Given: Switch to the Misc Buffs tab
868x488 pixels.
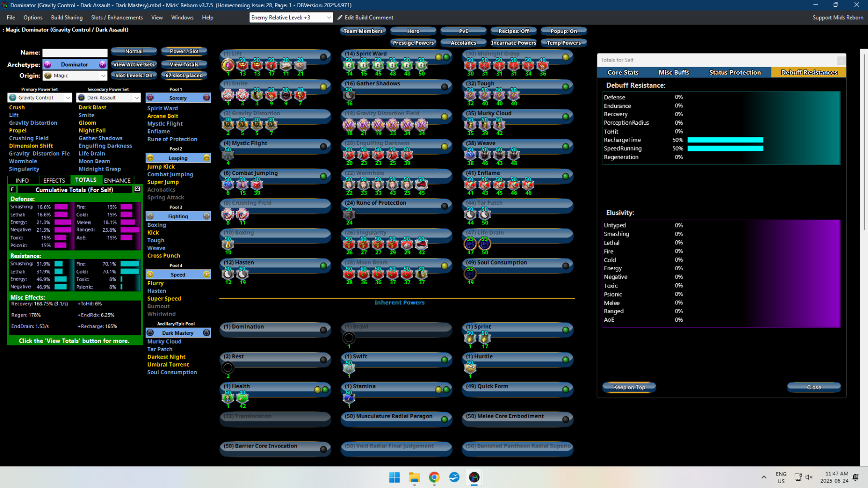Looking at the screenshot, I should 674,72.
